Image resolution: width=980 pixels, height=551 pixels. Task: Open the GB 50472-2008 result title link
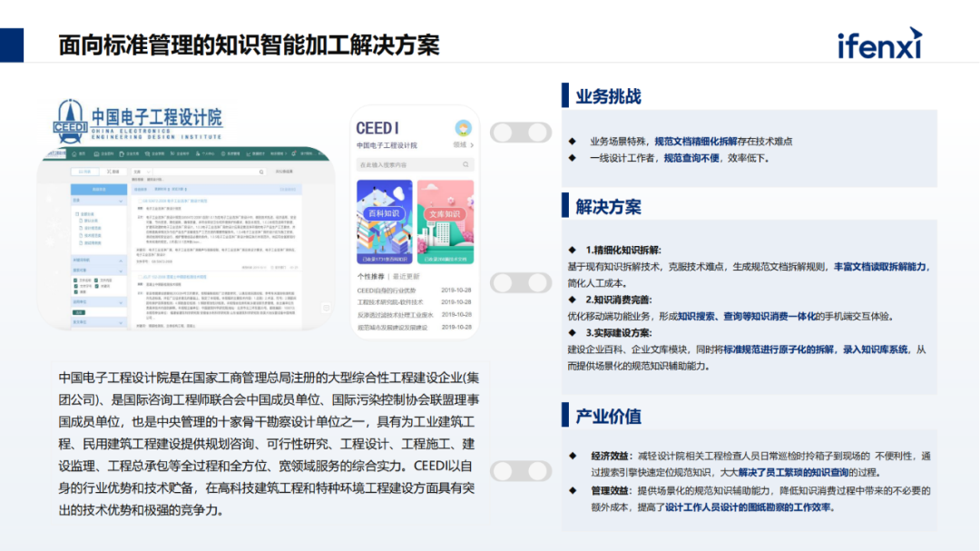[175, 201]
